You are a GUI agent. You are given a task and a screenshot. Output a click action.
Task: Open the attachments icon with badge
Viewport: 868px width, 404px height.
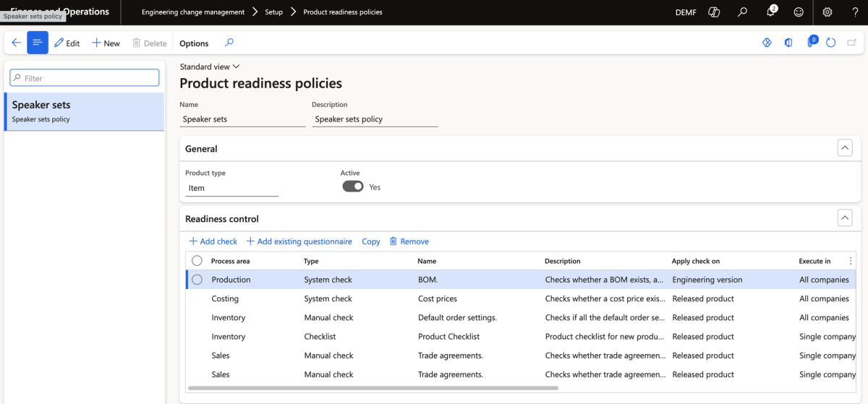(x=811, y=43)
